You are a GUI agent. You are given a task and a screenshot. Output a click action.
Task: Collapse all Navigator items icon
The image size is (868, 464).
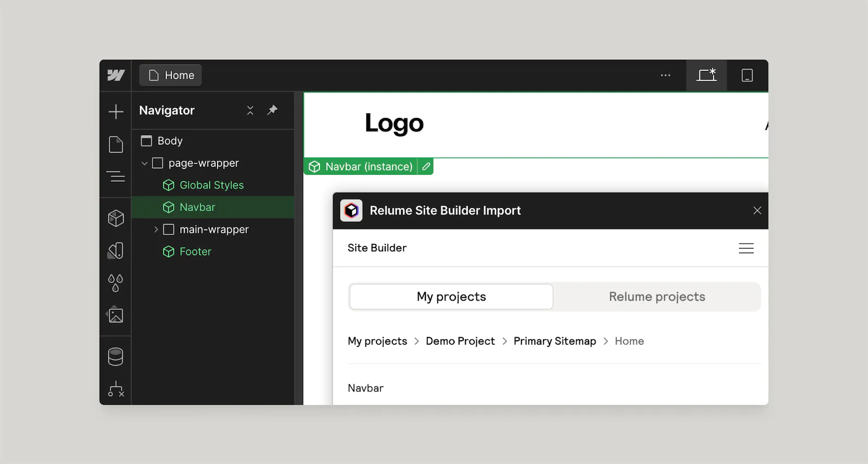[x=250, y=110]
